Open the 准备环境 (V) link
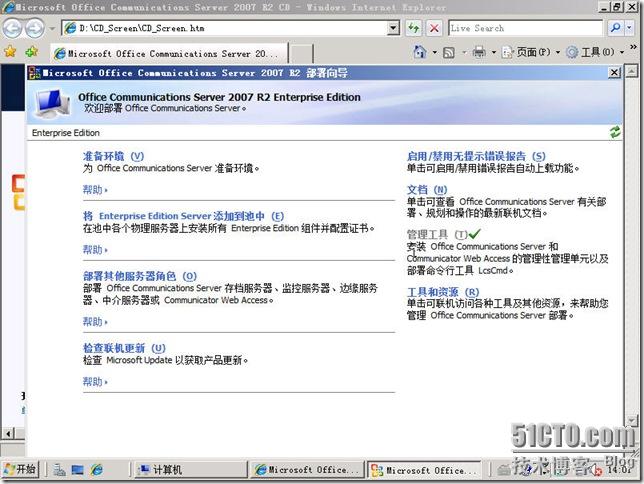Viewport: 644px width, 484px height. pos(113,156)
